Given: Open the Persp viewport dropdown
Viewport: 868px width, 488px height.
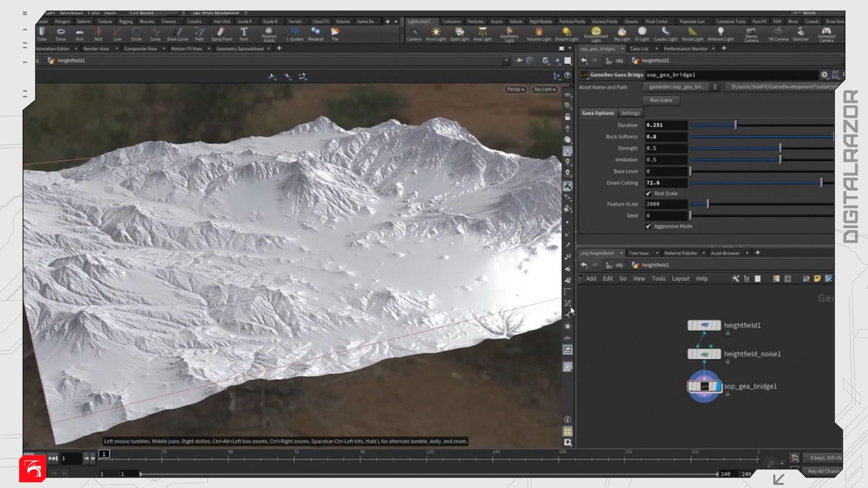Looking at the screenshot, I should tap(515, 89).
